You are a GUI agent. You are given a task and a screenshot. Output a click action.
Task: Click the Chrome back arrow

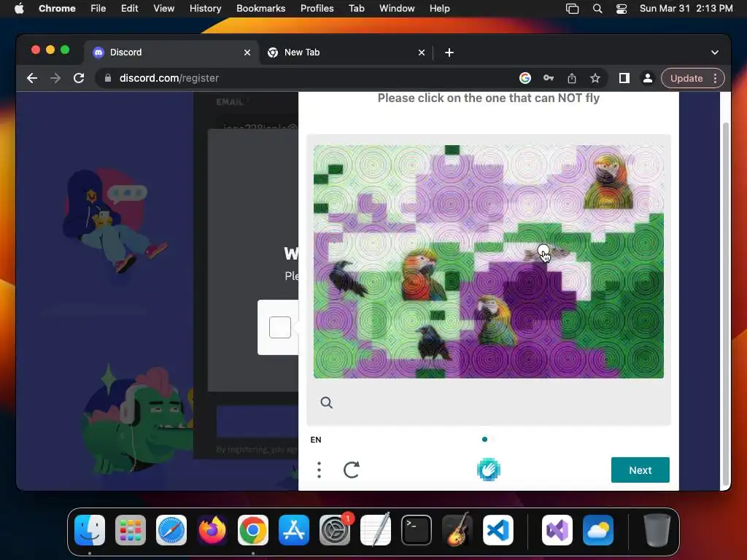[x=32, y=78]
